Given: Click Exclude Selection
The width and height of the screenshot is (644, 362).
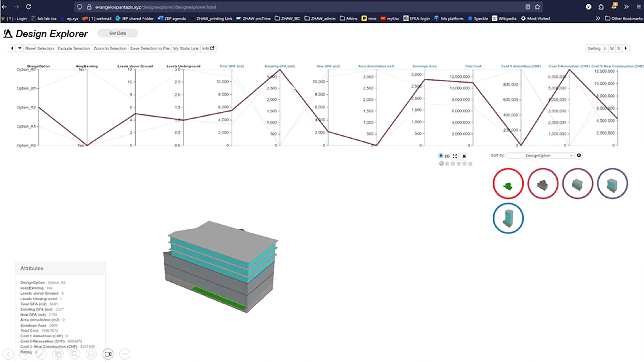Looking at the screenshot, I should (x=74, y=48).
